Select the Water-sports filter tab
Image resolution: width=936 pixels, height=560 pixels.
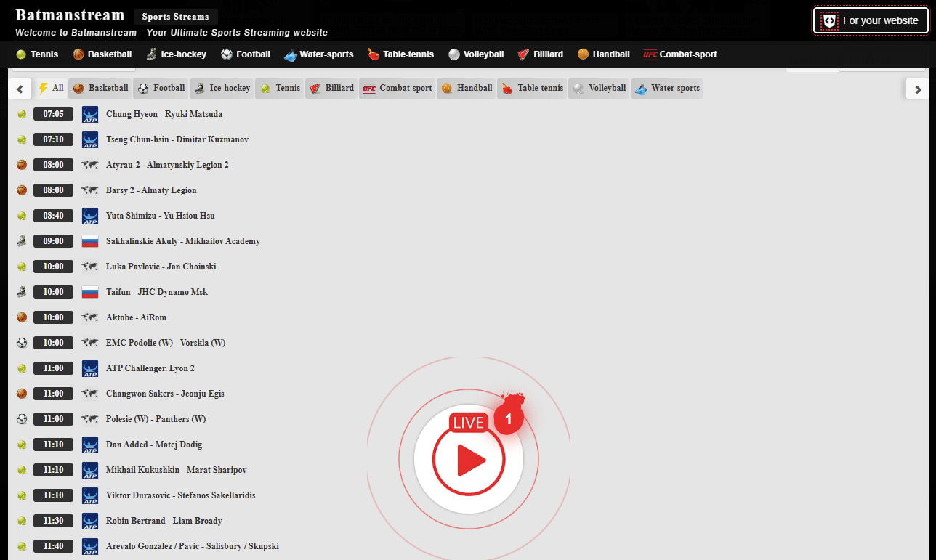[667, 89]
